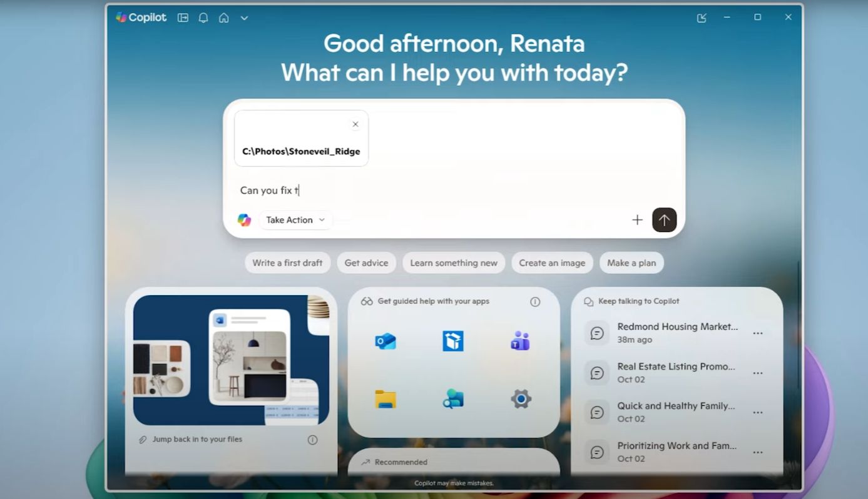868x499 pixels.
Task: Get guided help with File Explorer
Action: point(385,399)
